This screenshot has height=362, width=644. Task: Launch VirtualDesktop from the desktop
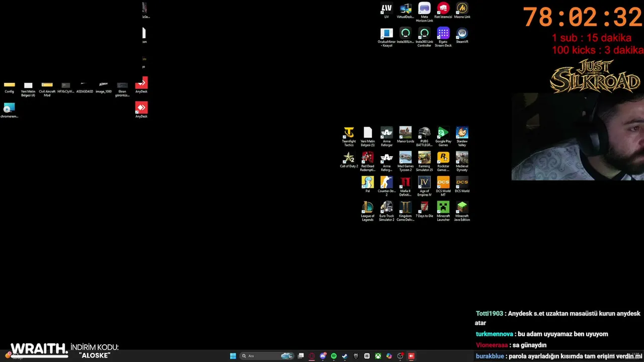pos(405,11)
